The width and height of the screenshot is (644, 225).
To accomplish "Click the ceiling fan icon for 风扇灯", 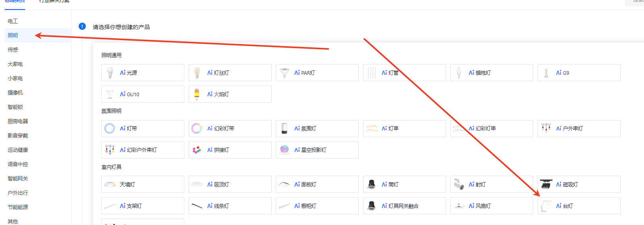I will (x=459, y=206).
